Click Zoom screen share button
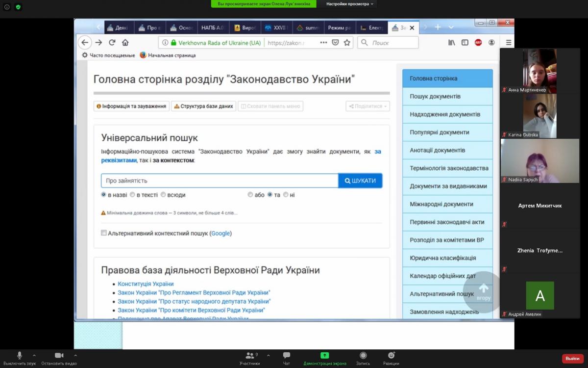The width and height of the screenshot is (588, 368). pyautogui.click(x=324, y=358)
